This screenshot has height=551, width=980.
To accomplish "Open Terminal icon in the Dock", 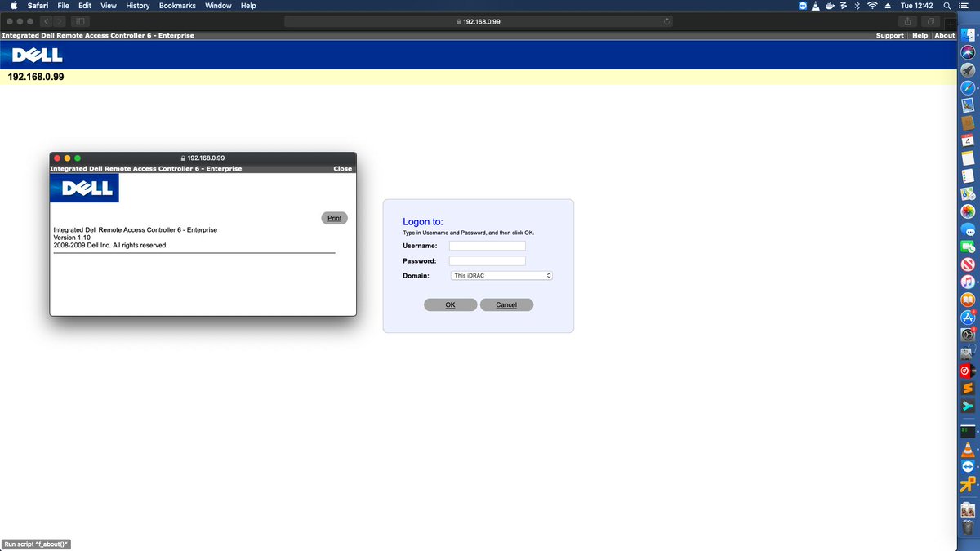I will [968, 430].
